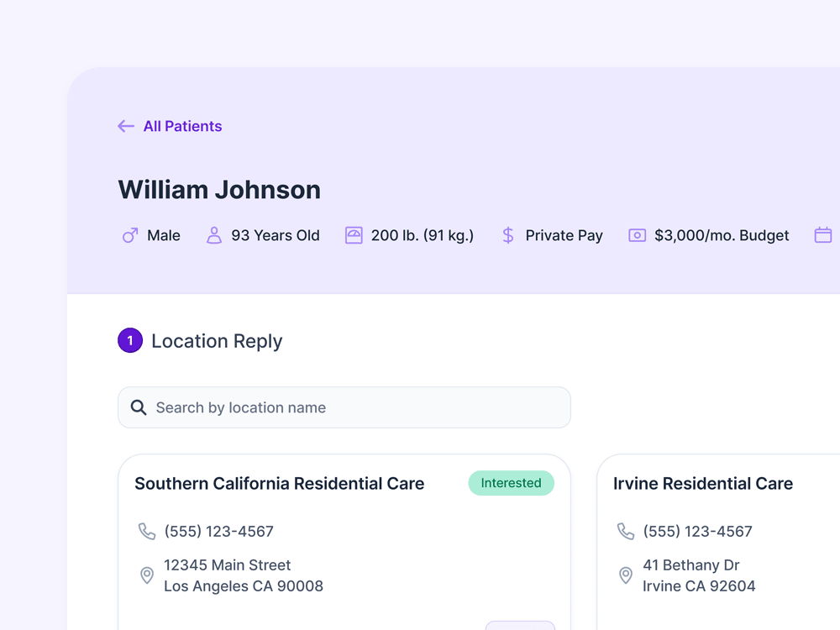The width and height of the screenshot is (840, 630).
Task: Click the calendar icon after the budget
Action: click(823, 235)
